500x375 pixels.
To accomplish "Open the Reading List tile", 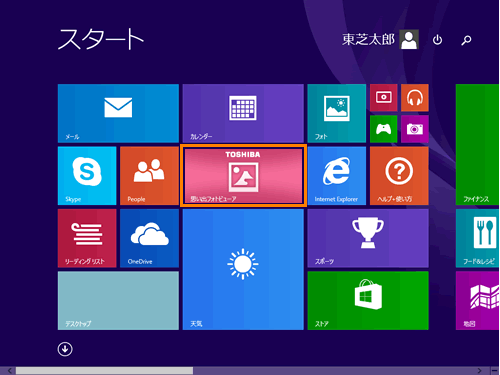I will [87, 238].
